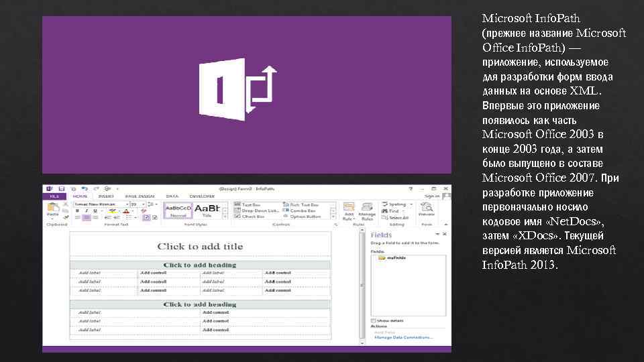Click the first 'Click to add heading' row
The image size is (644, 362).
200,265
